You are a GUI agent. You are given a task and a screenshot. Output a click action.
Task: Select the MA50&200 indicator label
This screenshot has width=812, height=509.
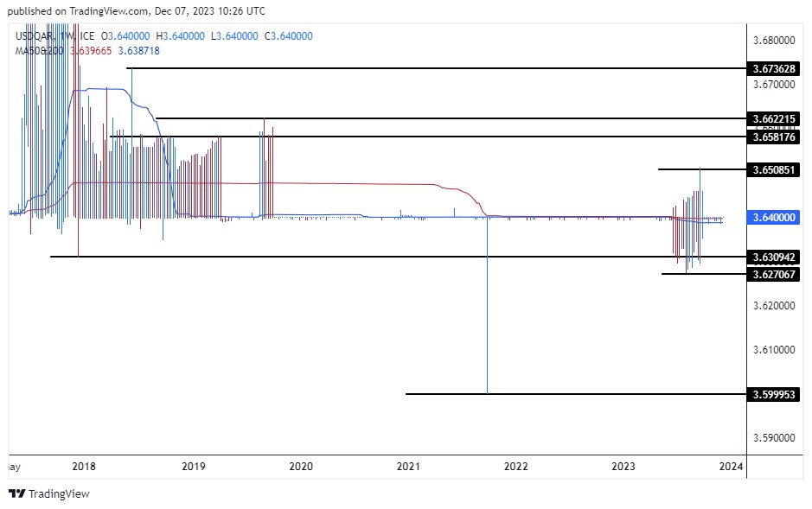[40, 50]
